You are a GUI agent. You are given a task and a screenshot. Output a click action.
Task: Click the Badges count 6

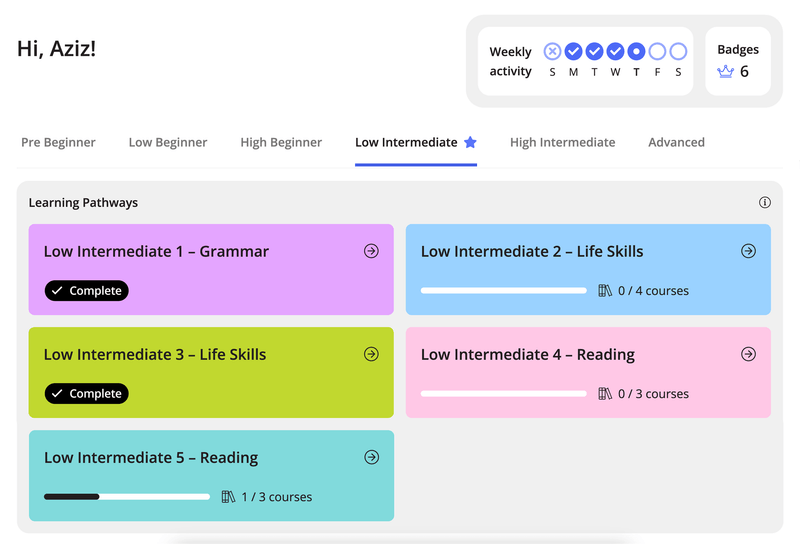744,71
